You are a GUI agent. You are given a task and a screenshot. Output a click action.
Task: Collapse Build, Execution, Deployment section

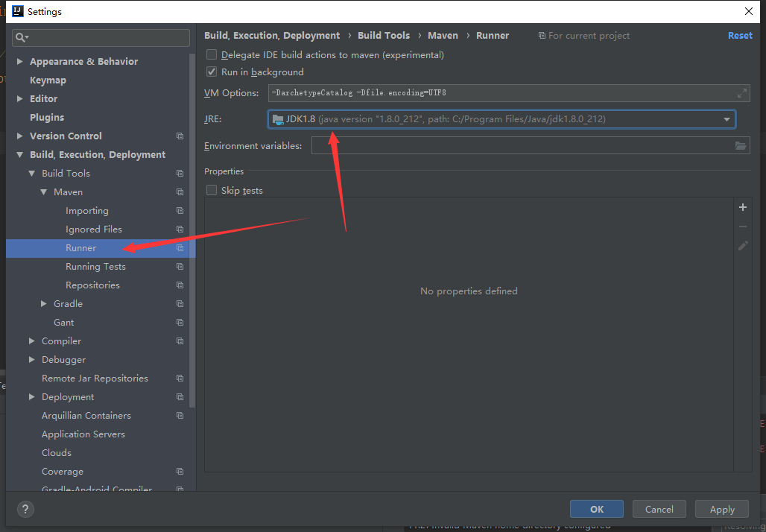tap(20, 154)
